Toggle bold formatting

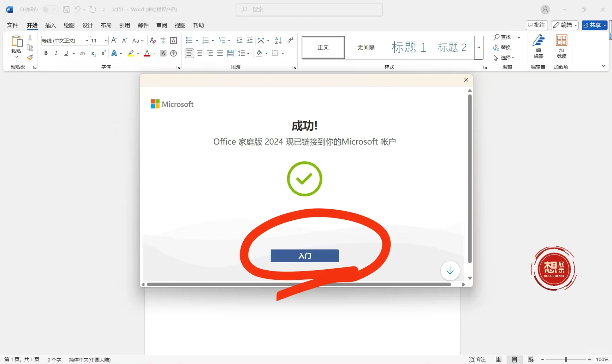coord(46,53)
